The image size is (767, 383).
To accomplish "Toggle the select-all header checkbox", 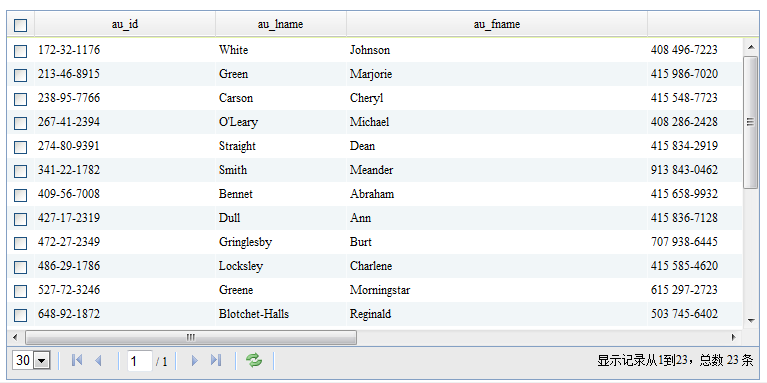I will tap(21, 25).
